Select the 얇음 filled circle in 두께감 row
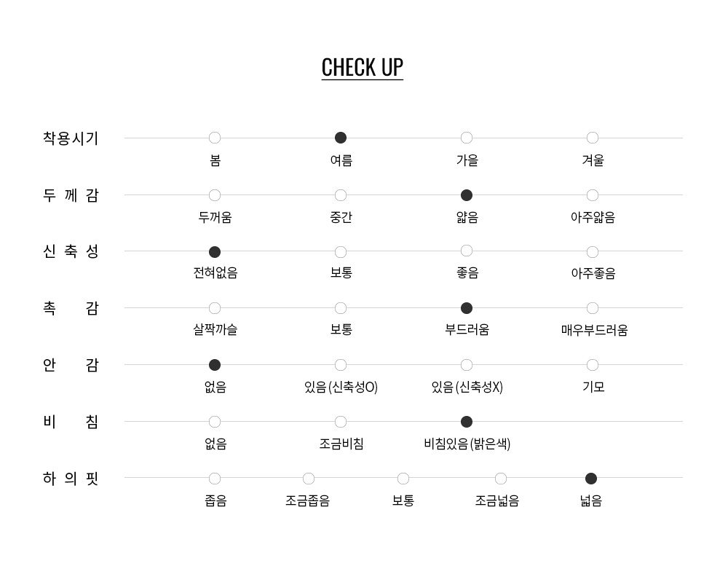Screen dimensions: 728x566 [467, 195]
